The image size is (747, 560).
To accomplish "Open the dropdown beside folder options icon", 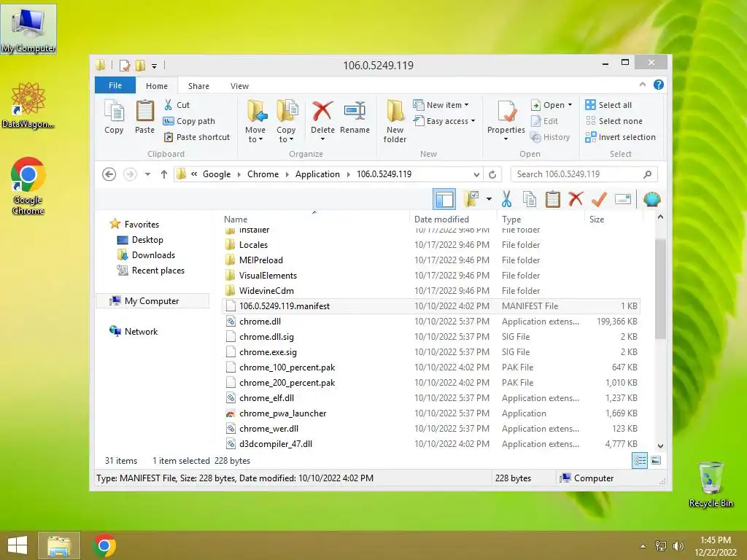I will 489,199.
